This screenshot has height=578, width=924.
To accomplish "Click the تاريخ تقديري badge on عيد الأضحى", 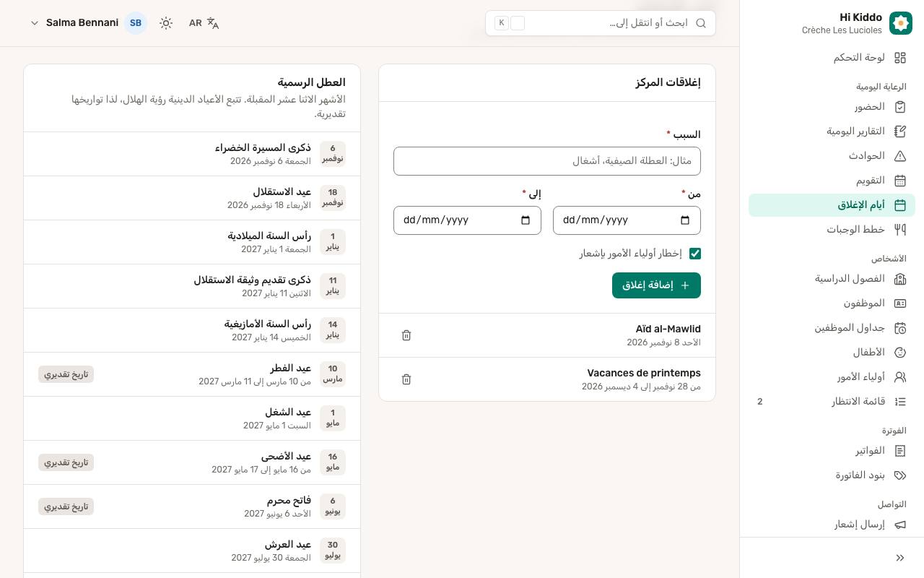I will (x=66, y=462).
